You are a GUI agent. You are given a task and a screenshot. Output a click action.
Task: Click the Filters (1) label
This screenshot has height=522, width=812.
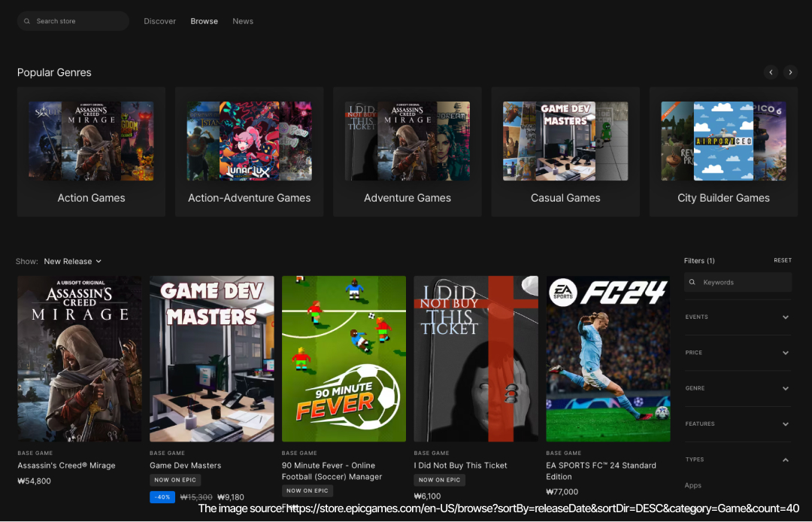point(699,260)
